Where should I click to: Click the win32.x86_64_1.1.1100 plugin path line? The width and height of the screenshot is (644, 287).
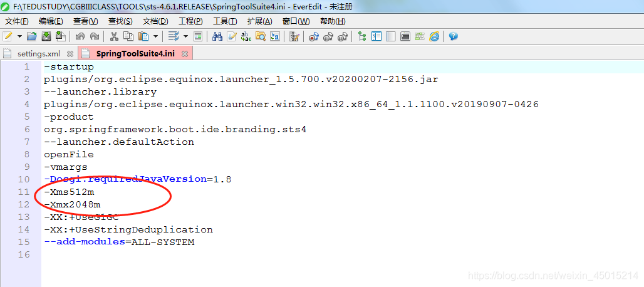(291, 104)
